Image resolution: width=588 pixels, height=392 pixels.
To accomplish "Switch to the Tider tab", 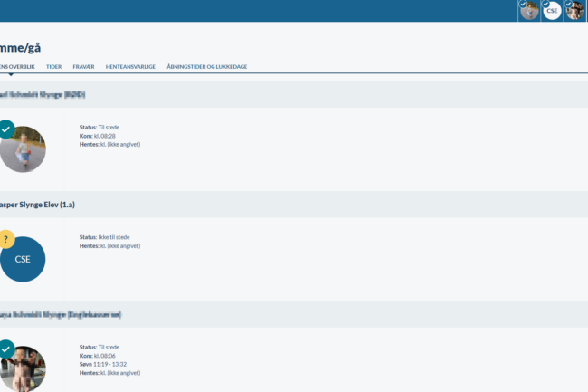I will (x=54, y=67).
